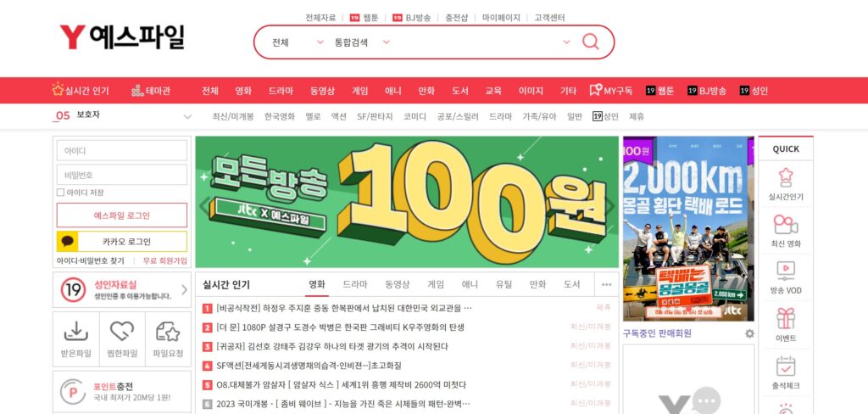Open the 드라마 menu in red navigation bar
Screen dimensions: 868x414
[x=281, y=91]
